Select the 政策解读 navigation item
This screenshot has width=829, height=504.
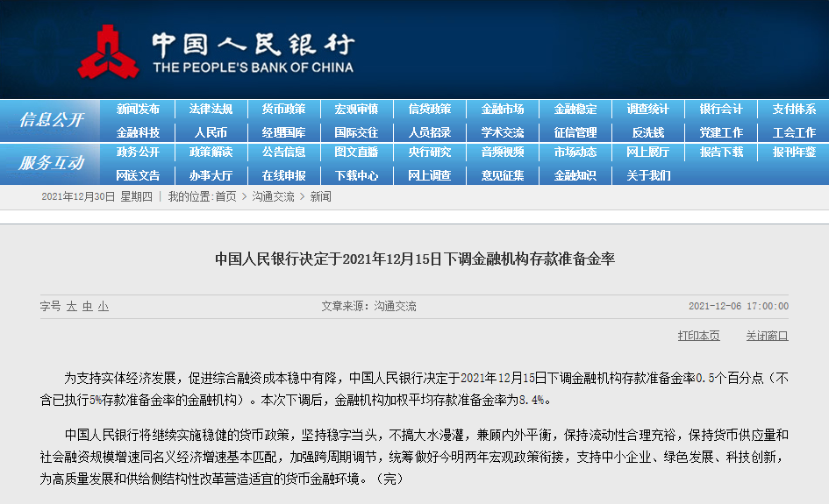[211, 153]
